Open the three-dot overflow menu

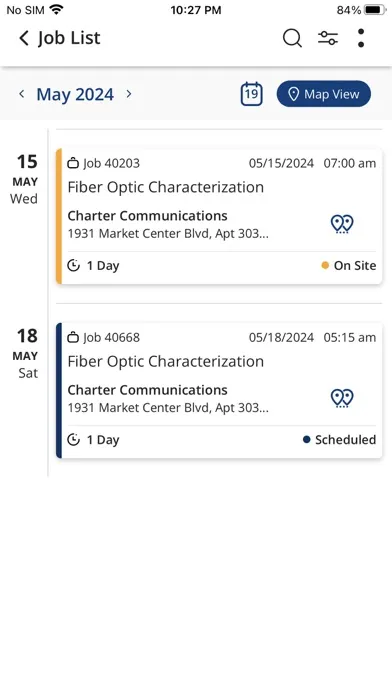pos(361,38)
